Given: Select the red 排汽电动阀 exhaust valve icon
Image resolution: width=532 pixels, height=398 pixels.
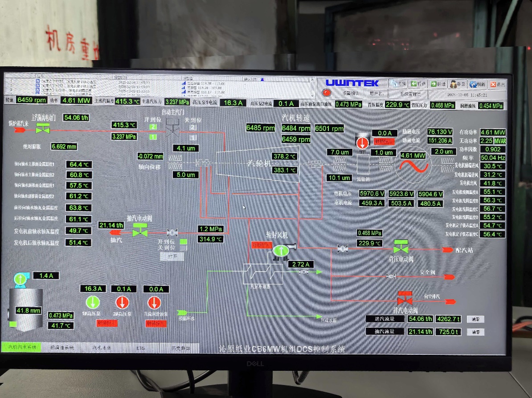Looking at the screenshot, I should click(404, 299).
